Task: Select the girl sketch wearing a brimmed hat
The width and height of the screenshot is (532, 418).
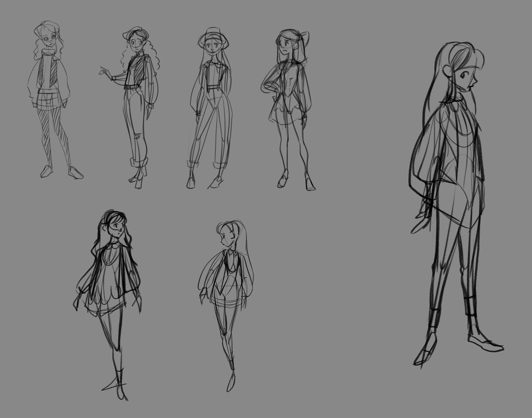Action: coord(209,108)
